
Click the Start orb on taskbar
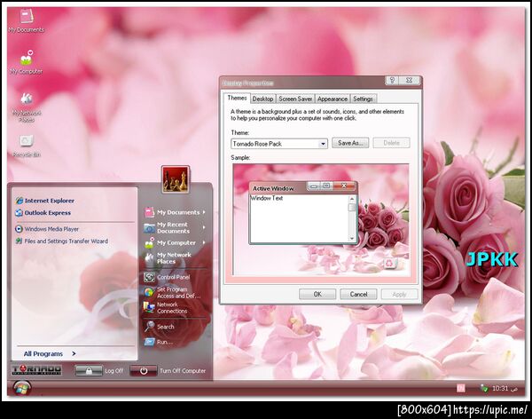pos(22,388)
